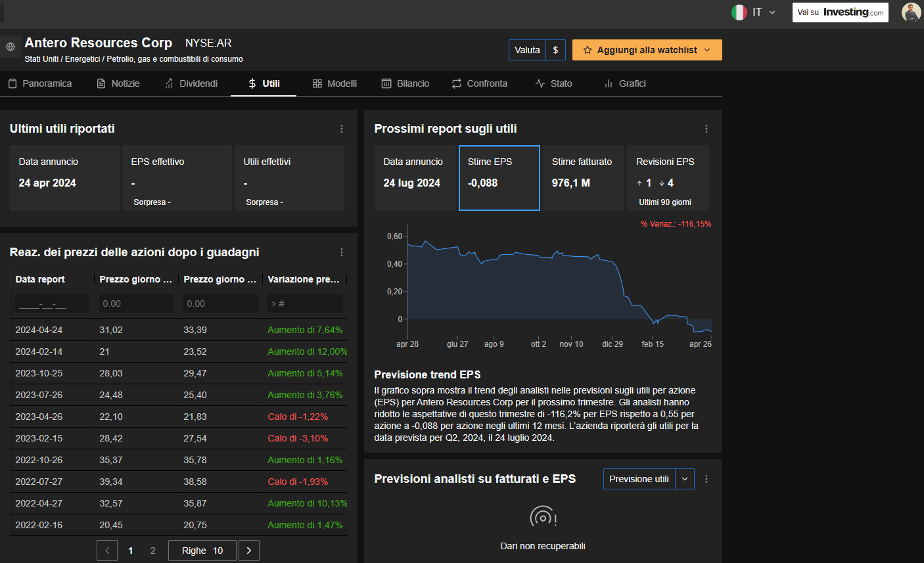Select the Stime fatturato card
Image resolution: width=924 pixels, height=563 pixels.
(x=584, y=178)
